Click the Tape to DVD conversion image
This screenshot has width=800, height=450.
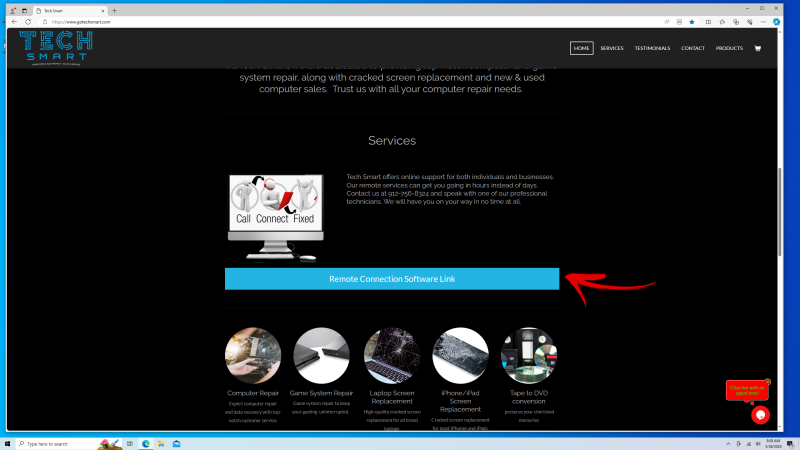click(529, 356)
